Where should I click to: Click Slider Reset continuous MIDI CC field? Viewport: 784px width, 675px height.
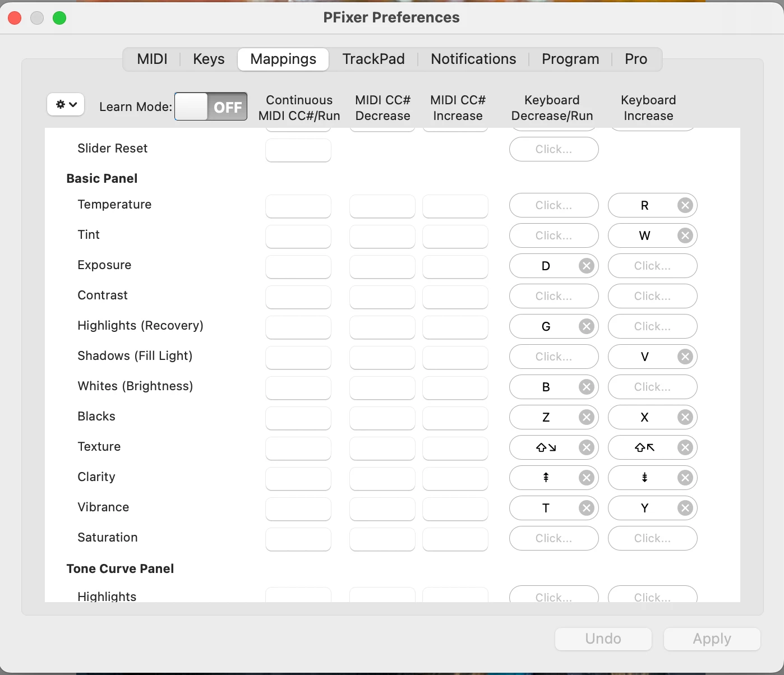tap(298, 150)
